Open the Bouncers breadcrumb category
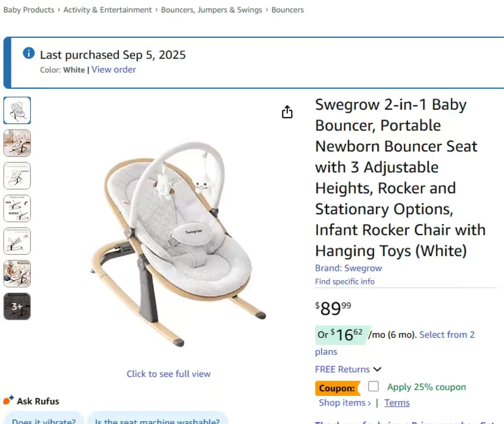 click(x=287, y=10)
